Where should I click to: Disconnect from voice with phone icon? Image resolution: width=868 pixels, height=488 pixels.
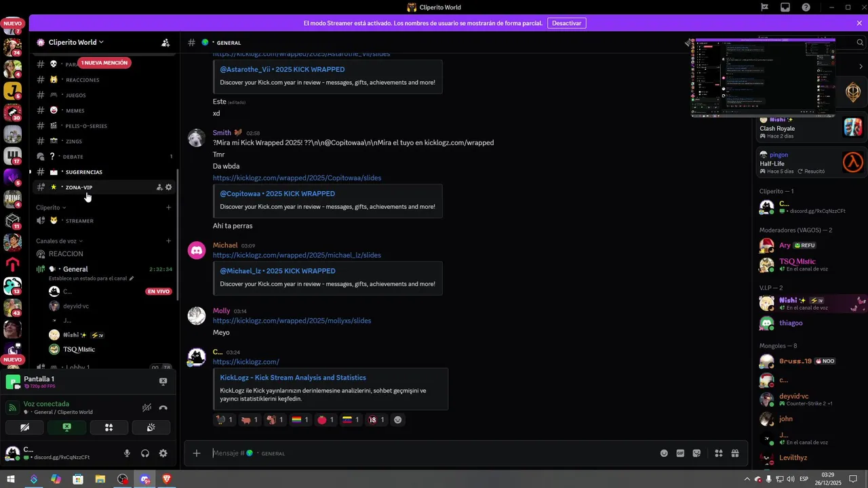click(163, 407)
